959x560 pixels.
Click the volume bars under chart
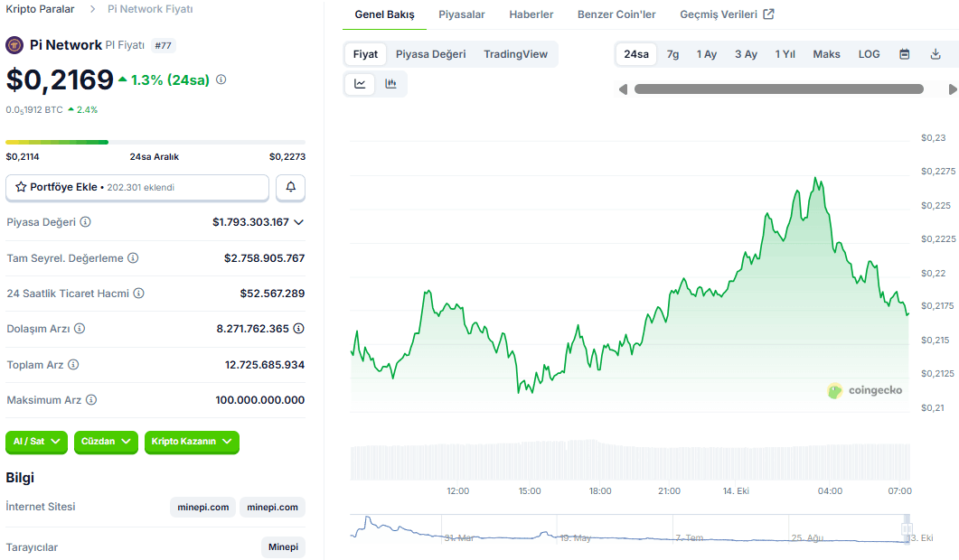click(x=630, y=460)
